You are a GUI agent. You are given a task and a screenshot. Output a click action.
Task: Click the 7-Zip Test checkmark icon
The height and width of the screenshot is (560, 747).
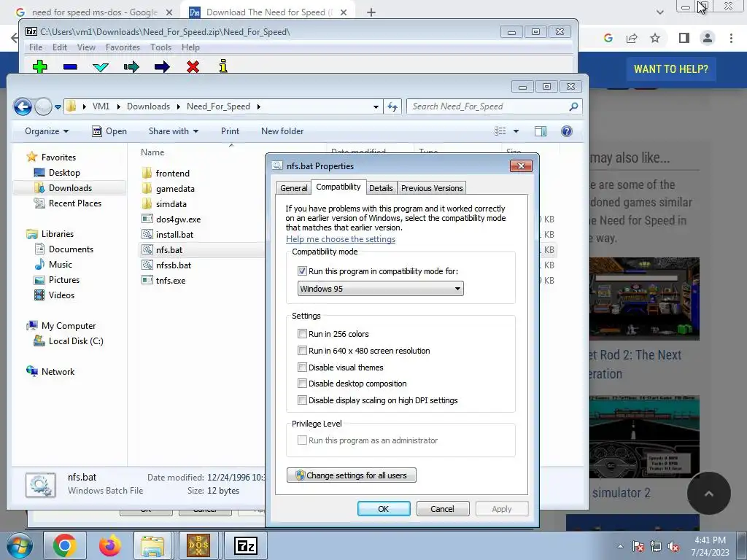(x=101, y=67)
